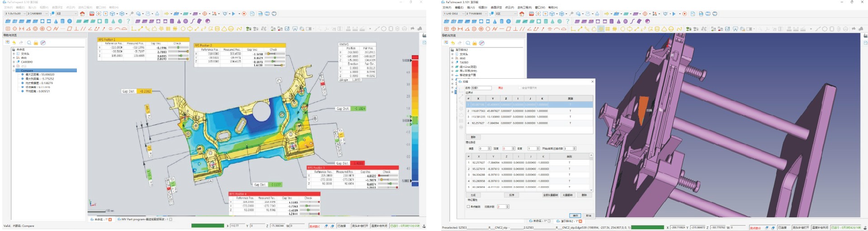The width and height of the screenshot is (868, 231).
Task: Select the purple curve icon in left window
Action: (193, 21)
